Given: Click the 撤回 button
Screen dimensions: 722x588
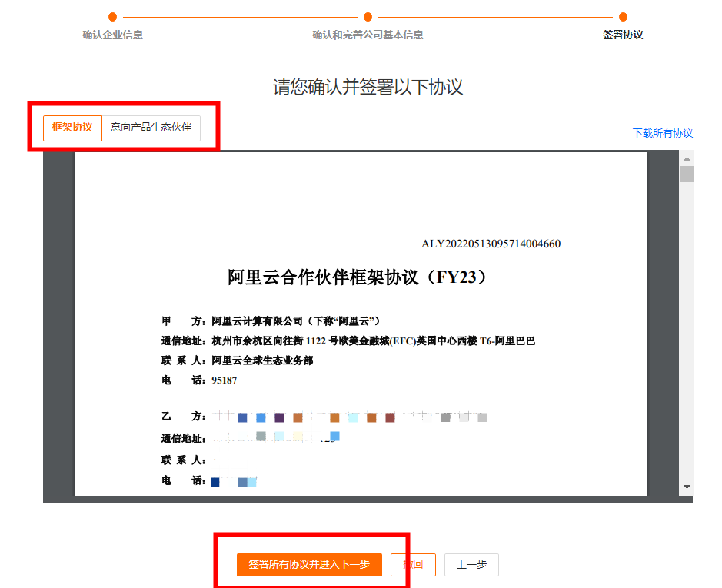Looking at the screenshot, I should (413, 564).
